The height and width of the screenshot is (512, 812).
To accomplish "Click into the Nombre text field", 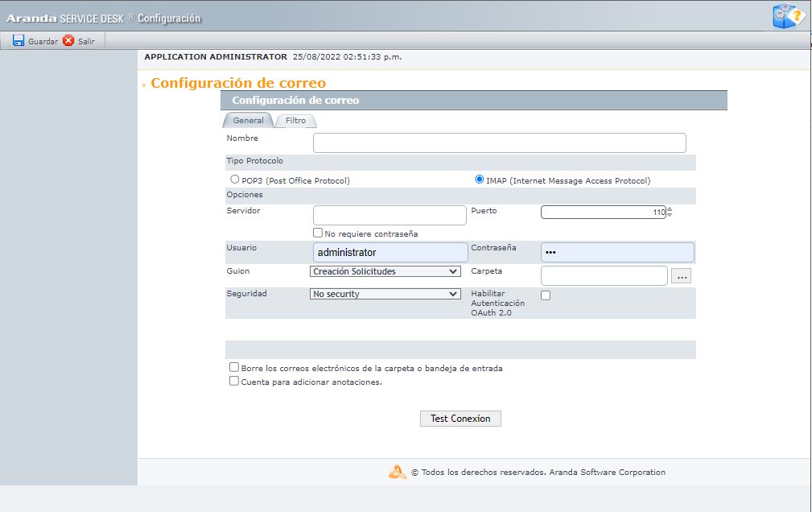I will coord(499,143).
